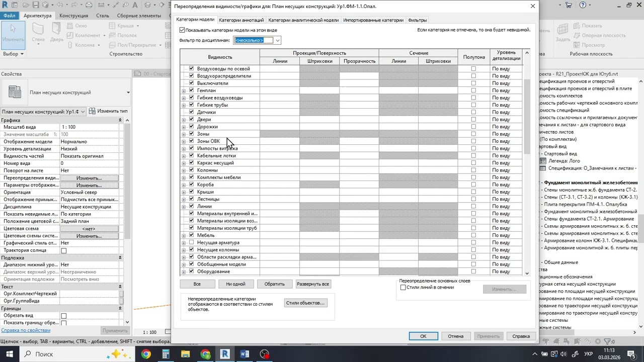Select the Wall (Стена) tool
Viewport: 644px width, 362px height.
click(38, 33)
